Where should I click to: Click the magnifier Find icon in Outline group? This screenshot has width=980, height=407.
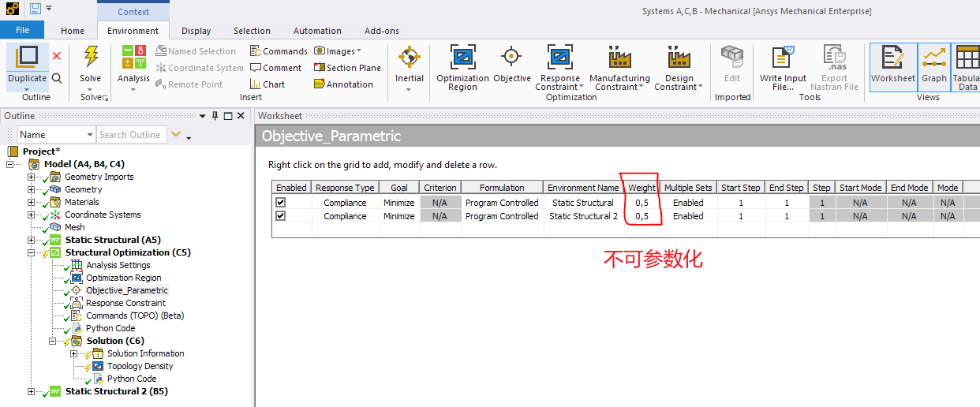pyautogui.click(x=57, y=78)
